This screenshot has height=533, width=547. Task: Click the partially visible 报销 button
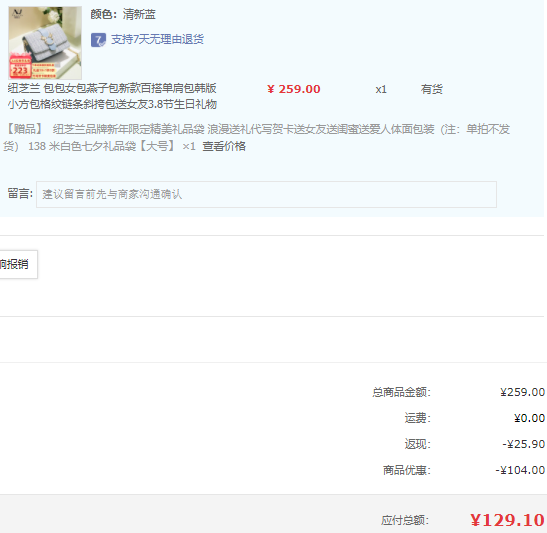pyautogui.click(x=17, y=264)
